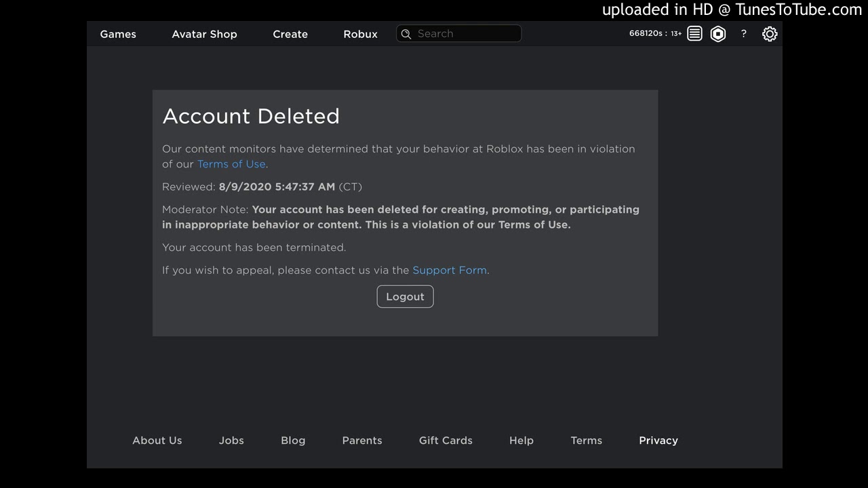Select Create in the navigation bar
868x488 pixels.
290,34
